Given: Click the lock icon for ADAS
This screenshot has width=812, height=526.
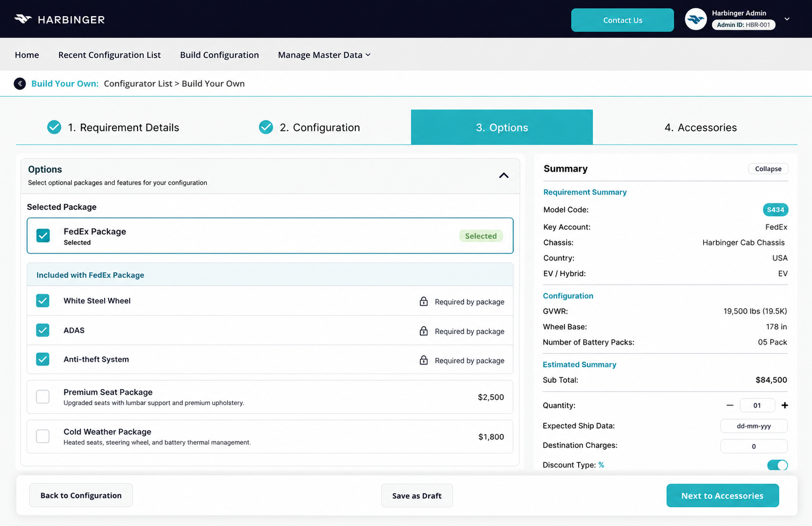Looking at the screenshot, I should click(x=424, y=331).
